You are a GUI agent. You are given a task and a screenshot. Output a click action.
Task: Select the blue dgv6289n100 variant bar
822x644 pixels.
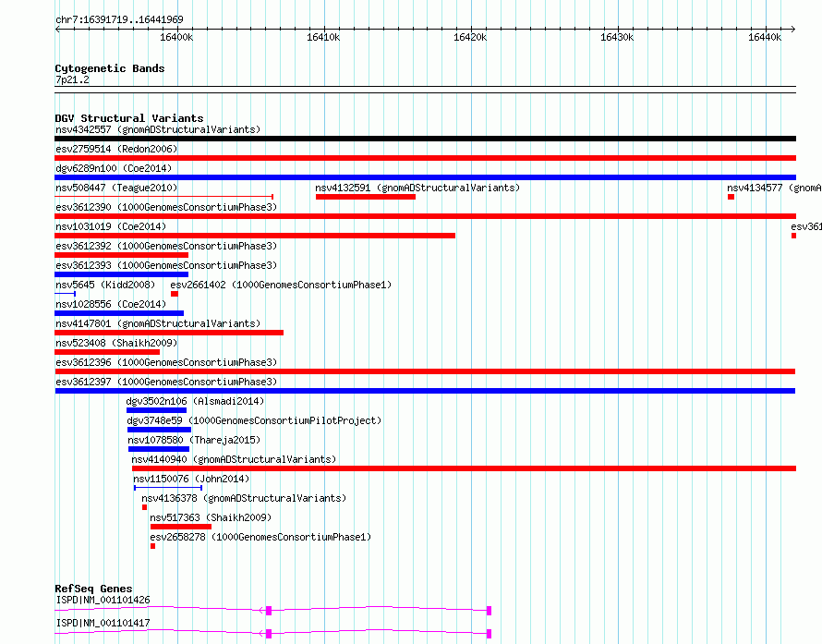(425, 177)
